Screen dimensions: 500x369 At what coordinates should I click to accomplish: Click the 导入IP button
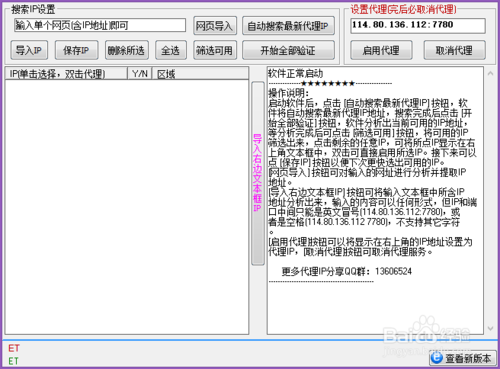[29, 50]
